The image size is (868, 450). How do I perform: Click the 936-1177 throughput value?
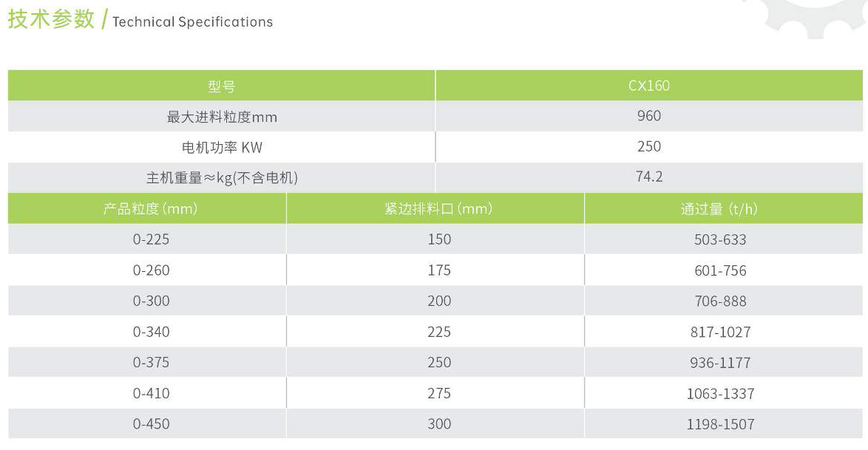coord(720,363)
